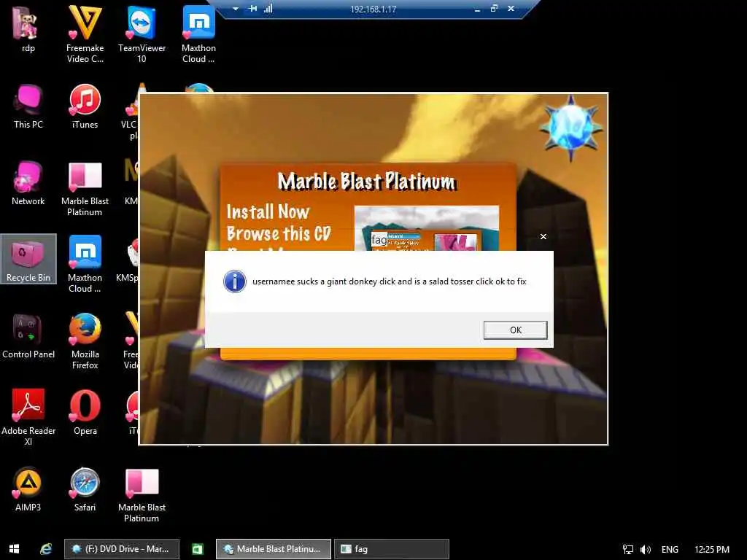Viewport: 747px width, 560px height.
Task: Launch Freemake Video Converter shortcut in top row
Action: [85, 34]
